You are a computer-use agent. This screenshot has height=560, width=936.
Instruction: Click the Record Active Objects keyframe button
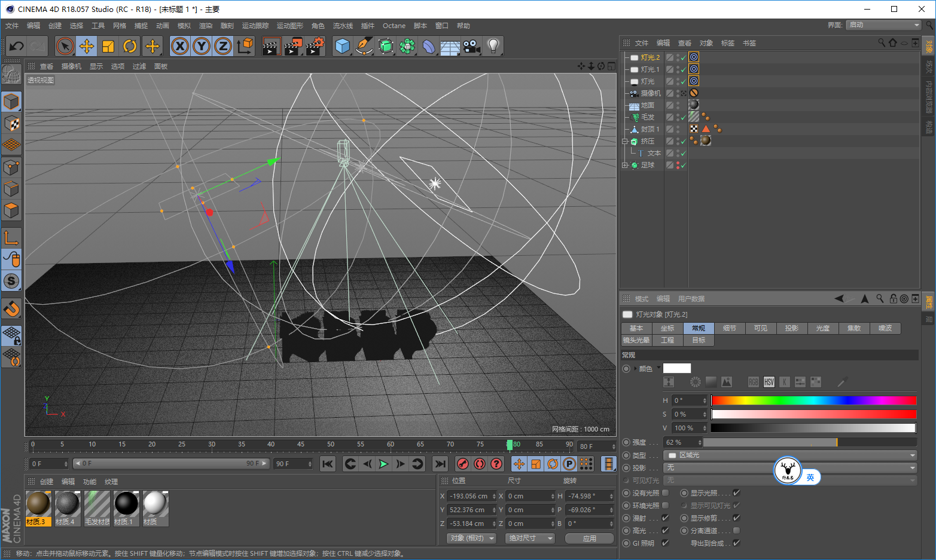[x=463, y=464]
